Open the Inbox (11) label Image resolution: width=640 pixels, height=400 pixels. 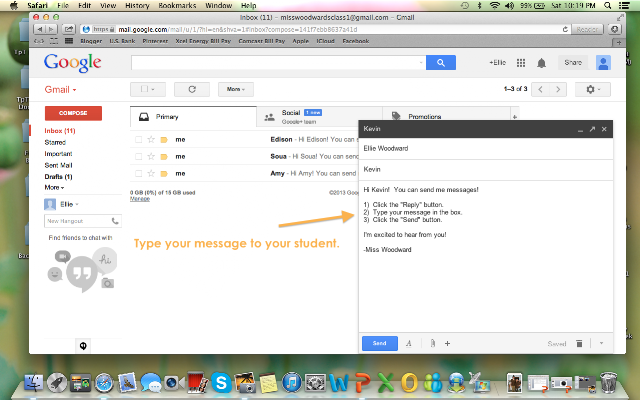pos(60,131)
